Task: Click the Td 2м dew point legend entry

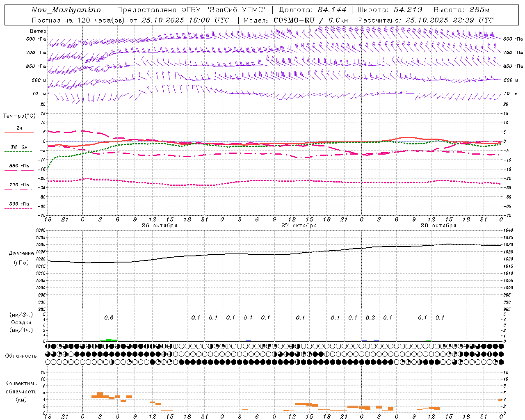Action: [19, 147]
